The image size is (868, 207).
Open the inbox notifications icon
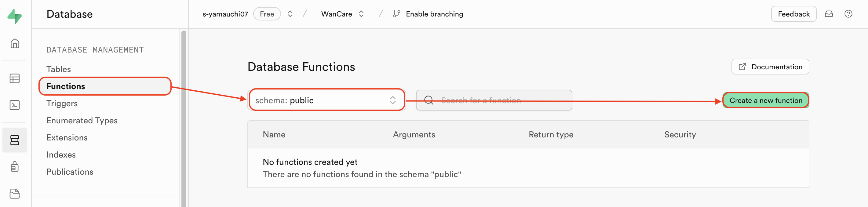coord(829,14)
